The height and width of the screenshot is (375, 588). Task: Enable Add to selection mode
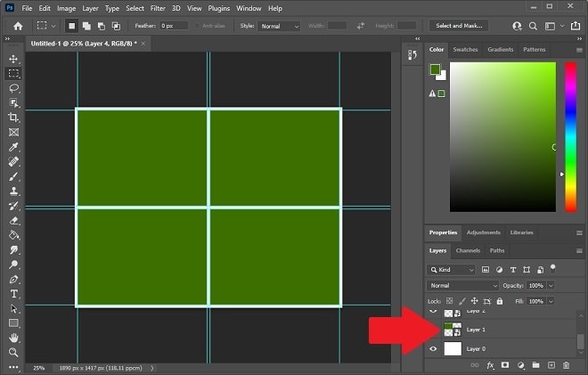click(86, 26)
